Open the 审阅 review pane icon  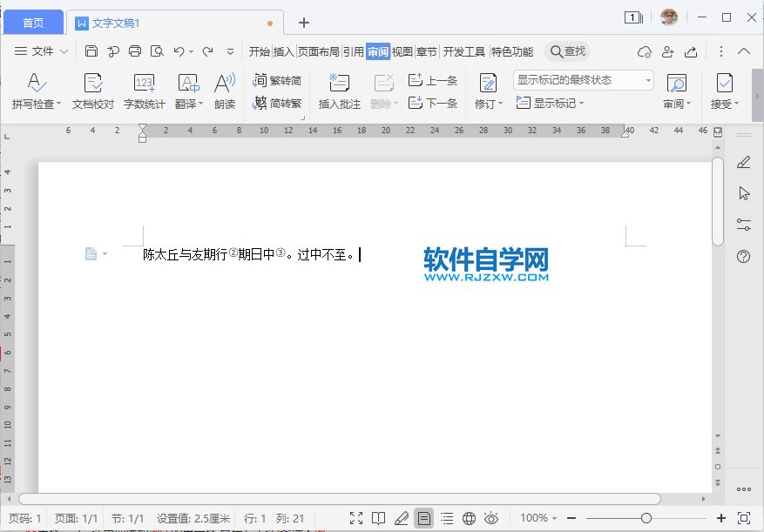coord(677,87)
